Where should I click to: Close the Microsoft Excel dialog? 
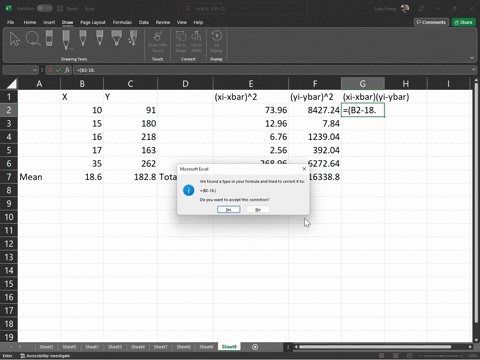304,169
